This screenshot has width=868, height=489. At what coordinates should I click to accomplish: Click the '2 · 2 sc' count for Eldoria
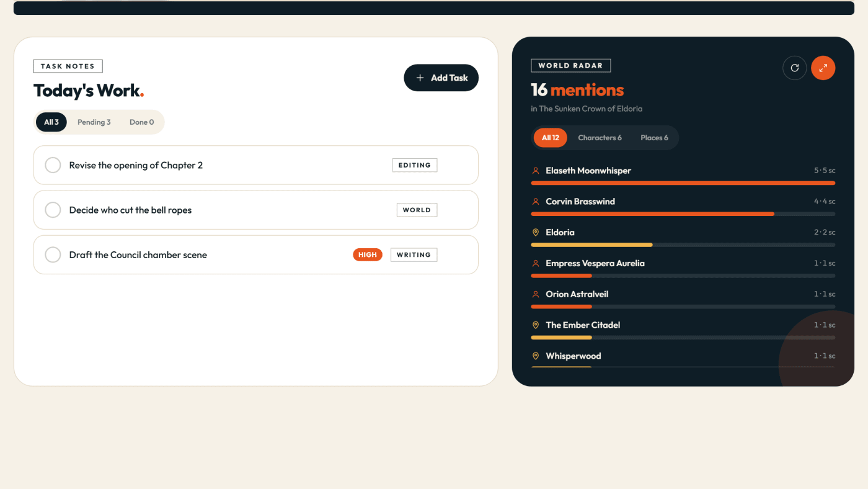tap(825, 233)
